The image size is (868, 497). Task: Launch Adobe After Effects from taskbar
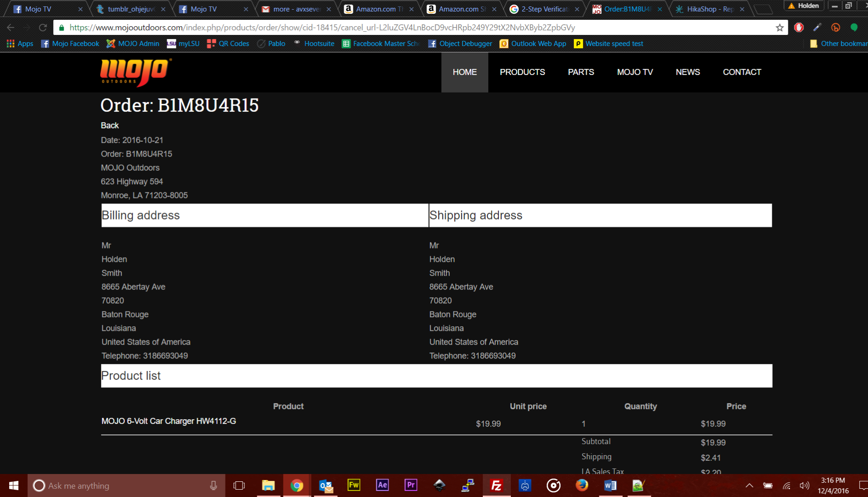click(x=382, y=485)
